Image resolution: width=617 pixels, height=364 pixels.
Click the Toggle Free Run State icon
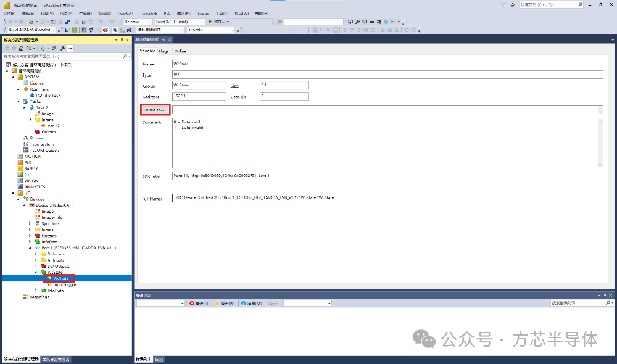[106, 30]
